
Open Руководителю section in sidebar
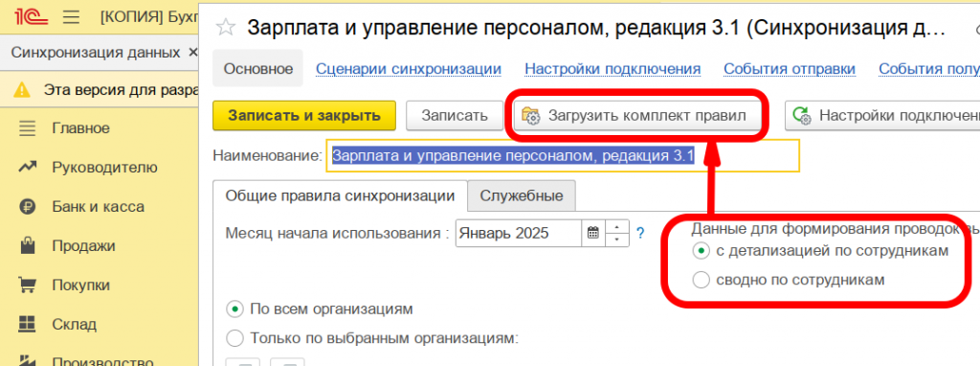click(x=105, y=168)
